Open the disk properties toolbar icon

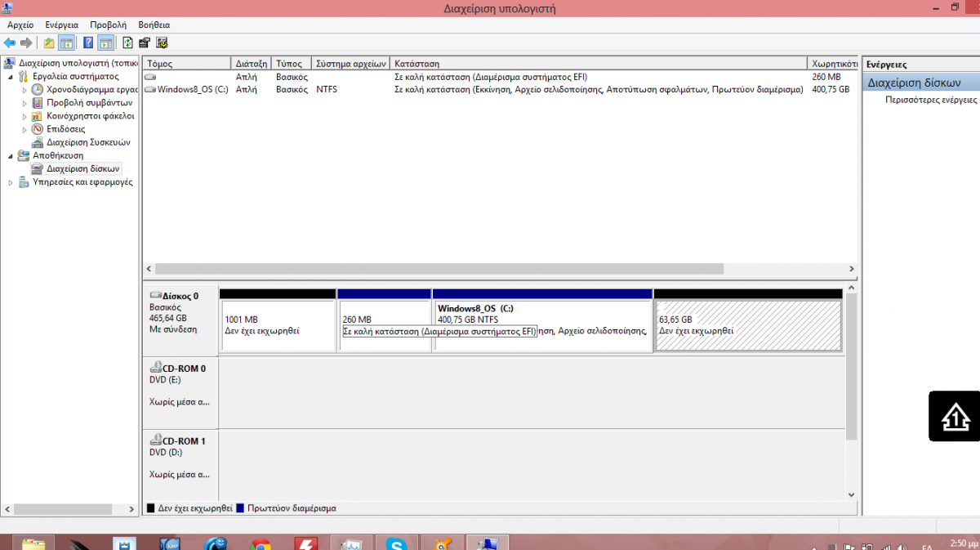145,42
